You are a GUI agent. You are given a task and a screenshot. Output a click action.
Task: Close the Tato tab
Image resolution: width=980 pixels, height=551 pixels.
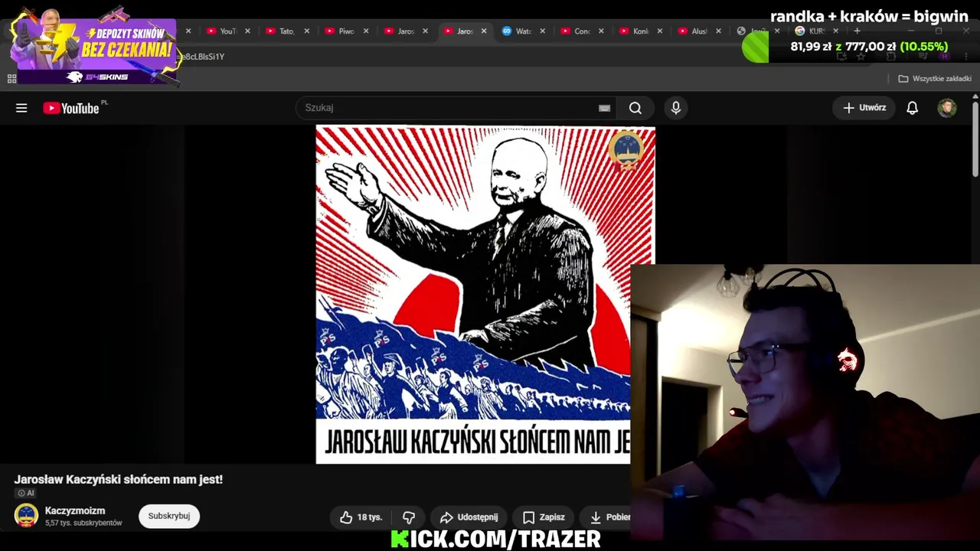pyautogui.click(x=307, y=31)
